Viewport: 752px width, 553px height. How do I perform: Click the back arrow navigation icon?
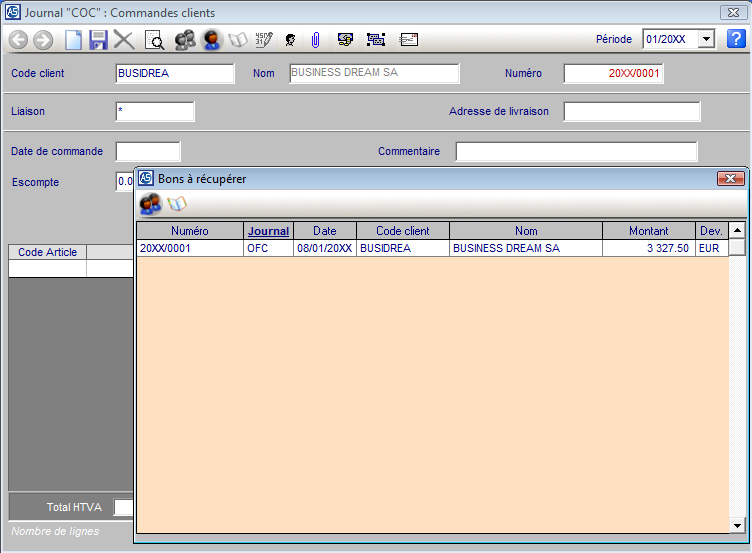(x=18, y=40)
